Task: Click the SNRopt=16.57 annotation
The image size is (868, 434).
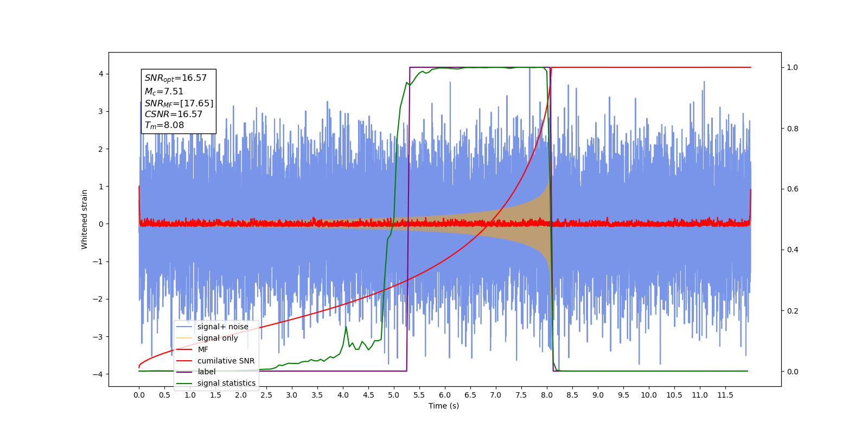Action: click(176, 78)
